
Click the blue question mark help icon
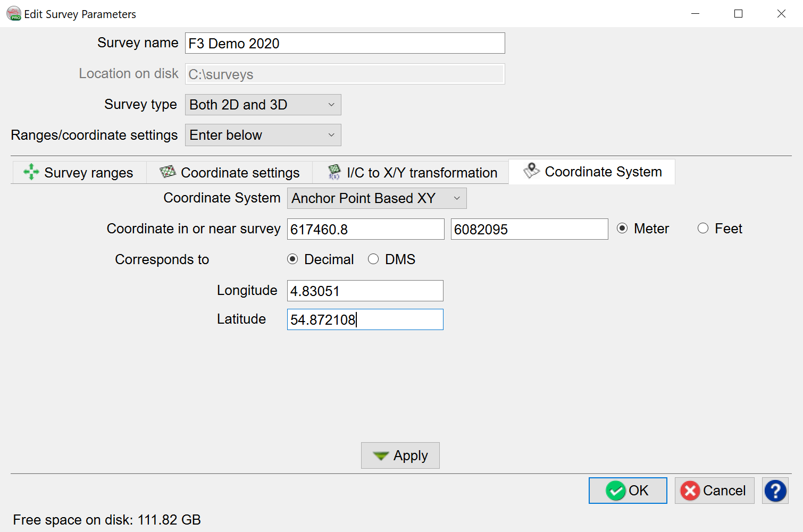tap(775, 491)
